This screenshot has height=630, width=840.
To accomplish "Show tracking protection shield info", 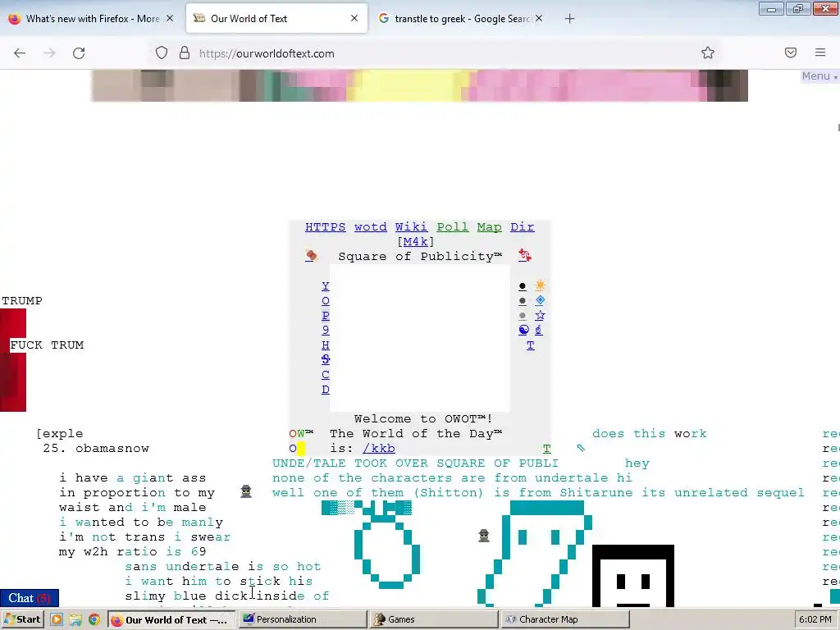I will [162, 53].
